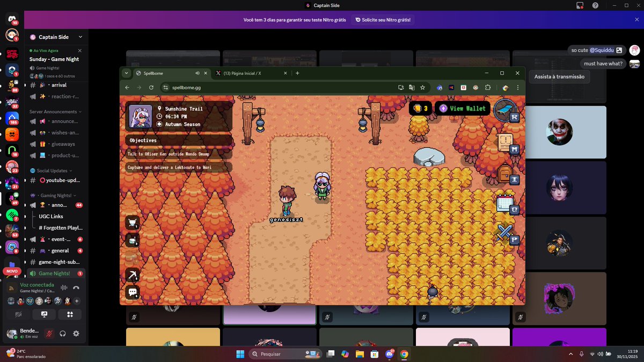Click the Objectives header
Viewport: 644px width, 362px height.
pyautogui.click(x=179, y=141)
